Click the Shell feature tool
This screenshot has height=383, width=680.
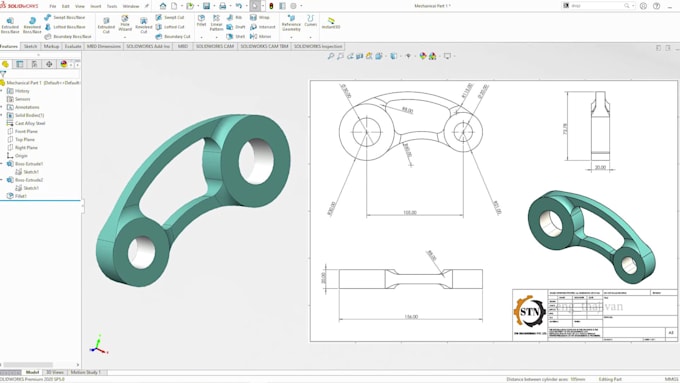pos(235,36)
